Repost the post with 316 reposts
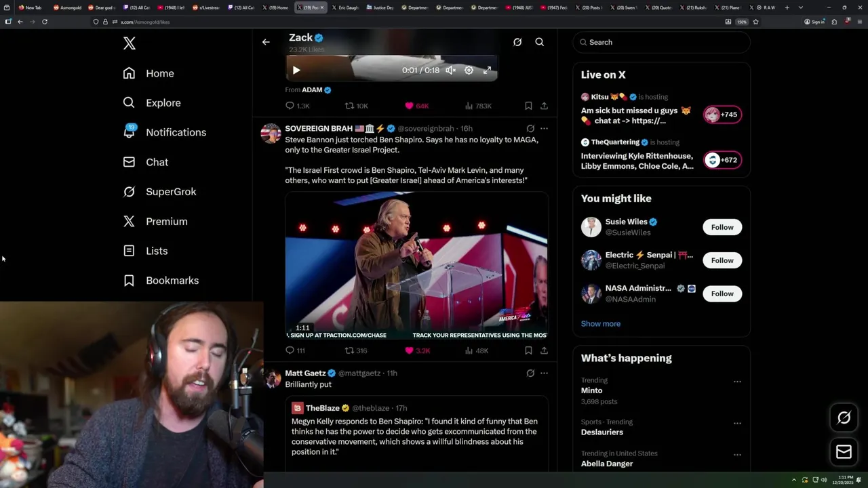The width and height of the screenshot is (868, 488). tap(356, 350)
